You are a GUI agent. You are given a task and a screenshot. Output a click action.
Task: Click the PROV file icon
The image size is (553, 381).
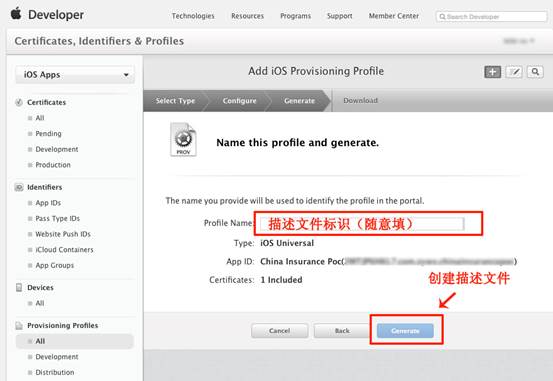coord(183,139)
